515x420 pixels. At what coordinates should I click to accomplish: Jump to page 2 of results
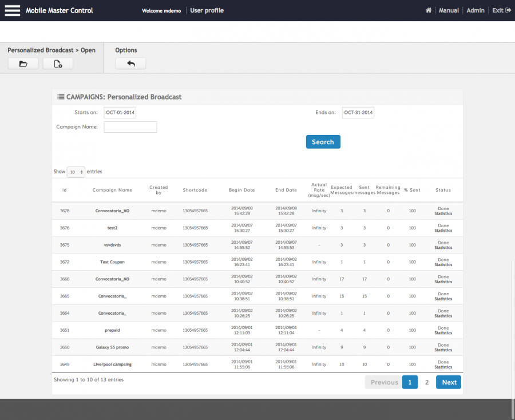click(426, 382)
